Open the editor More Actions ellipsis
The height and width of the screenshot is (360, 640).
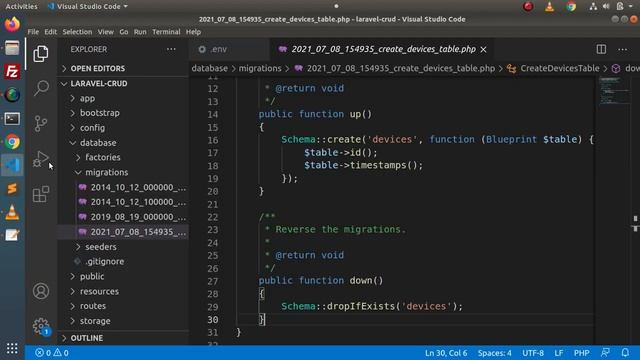point(622,49)
